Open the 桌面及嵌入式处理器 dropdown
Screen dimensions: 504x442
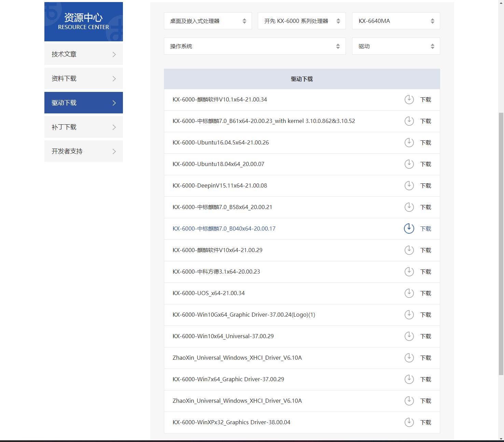(208, 20)
